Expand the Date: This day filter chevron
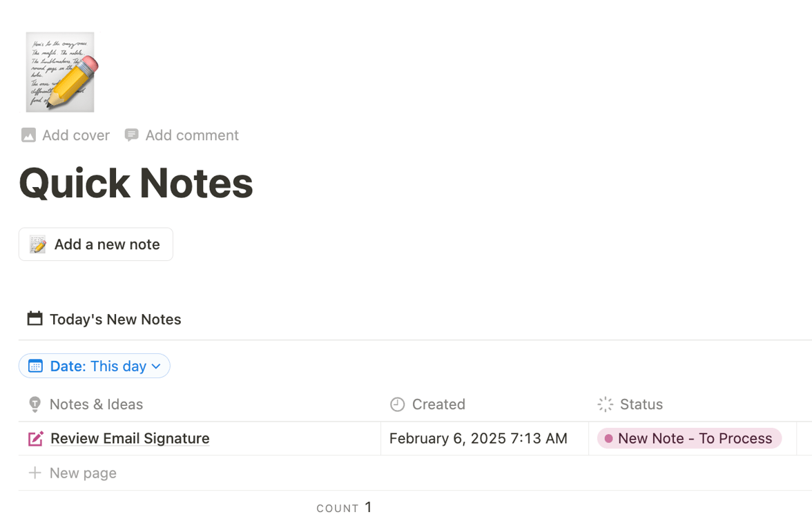This screenshot has width=812, height=530. pyautogui.click(x=157, y=366)
